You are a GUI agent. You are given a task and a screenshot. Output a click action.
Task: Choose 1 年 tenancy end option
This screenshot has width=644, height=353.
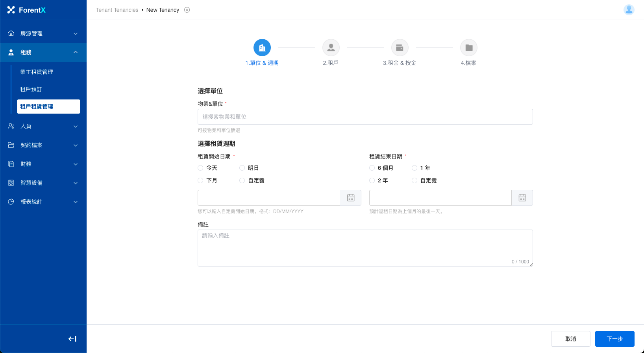tap(415, 168)
